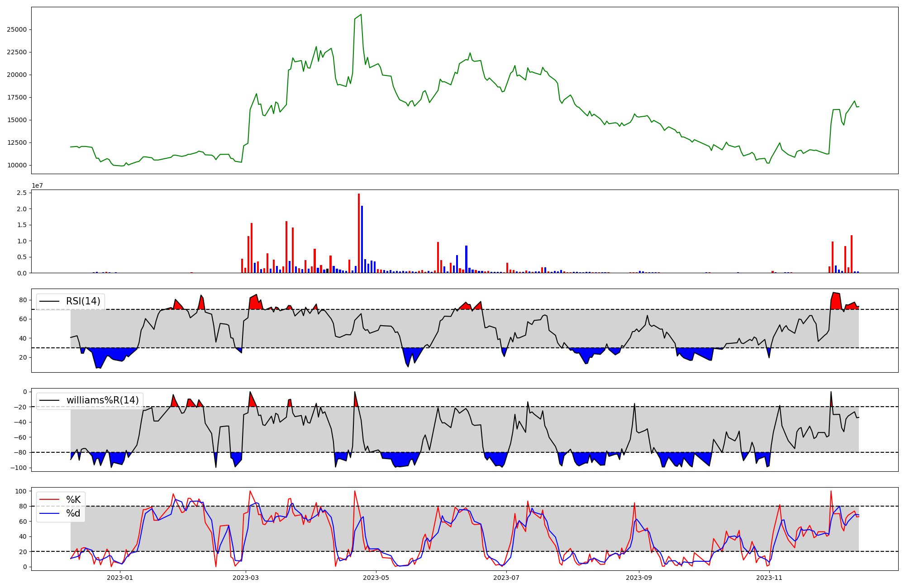Click the 2023-01 date tick label
This screenshot has width=905, height=588.
pos(120,578)
